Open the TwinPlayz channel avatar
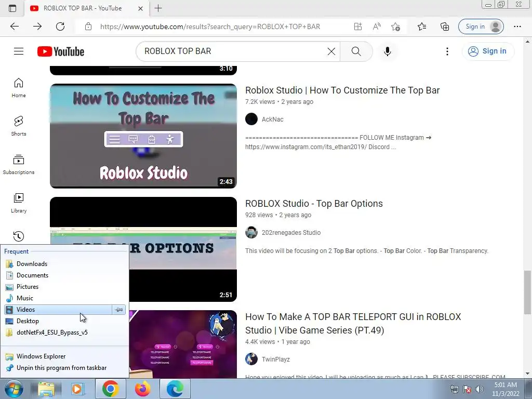Viewport: 532px width, 399px height. (251, 359)
